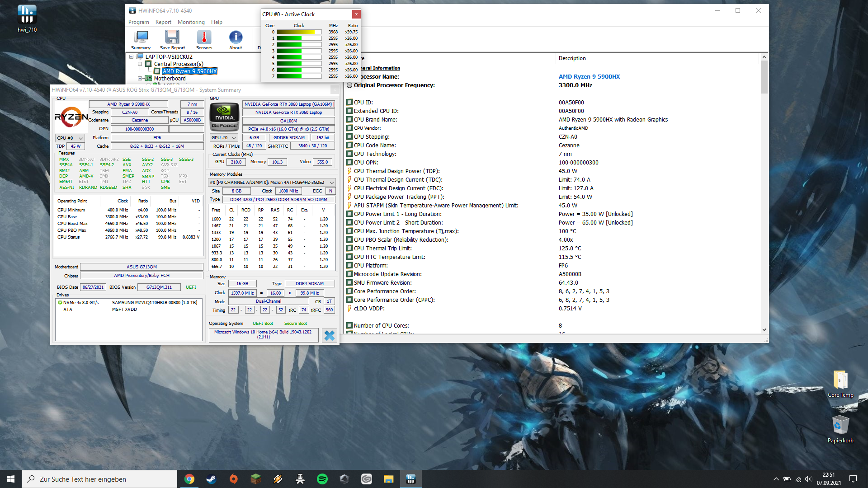Select AMD Ryzen 9 5900HX tree item

coord(189,71)
